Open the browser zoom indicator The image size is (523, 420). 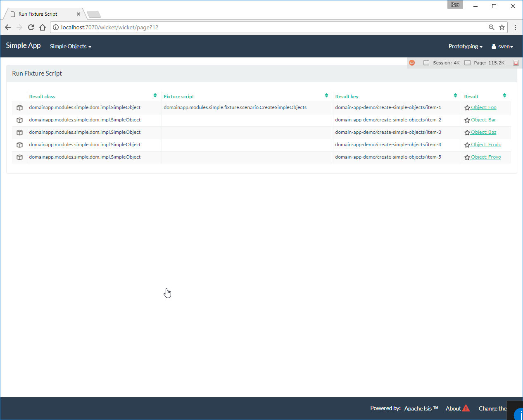point(491,27)
